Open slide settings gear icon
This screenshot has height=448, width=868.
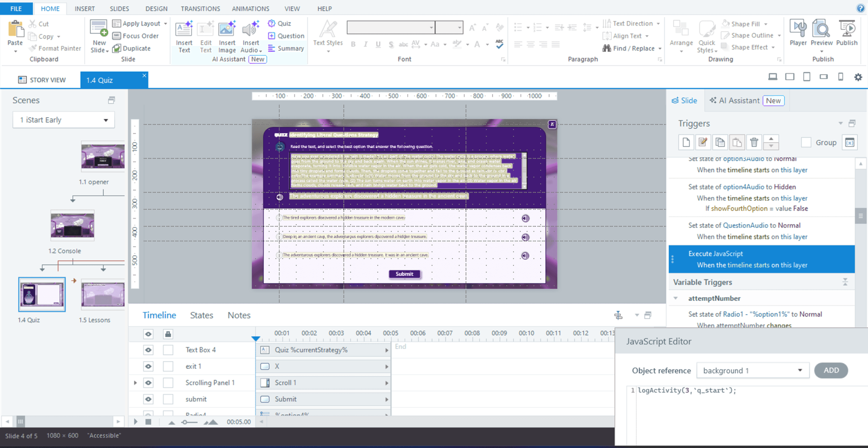click(x=858, y=77)
